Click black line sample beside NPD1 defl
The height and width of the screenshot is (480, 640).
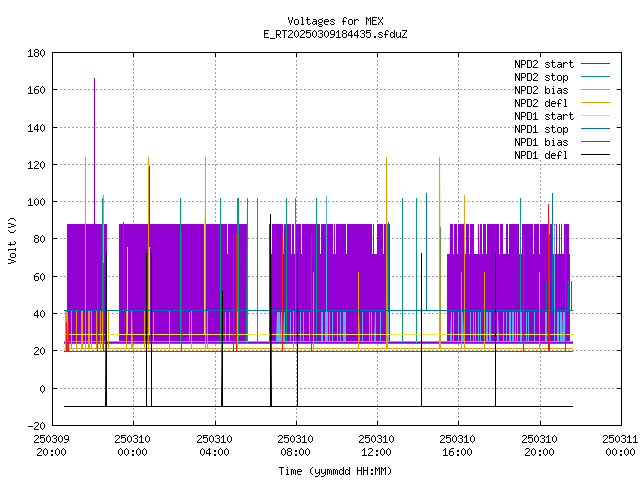coord(595,155)
